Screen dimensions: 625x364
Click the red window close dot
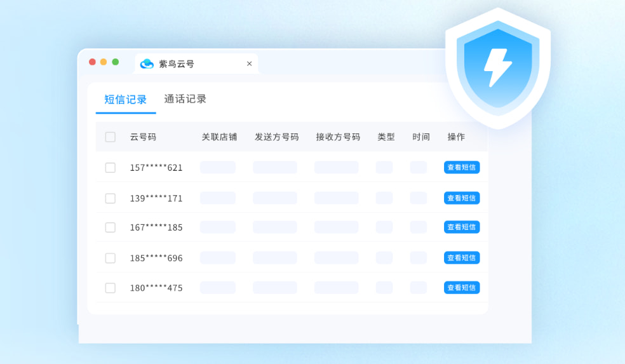pyautogui.click(x=93, y=62)
